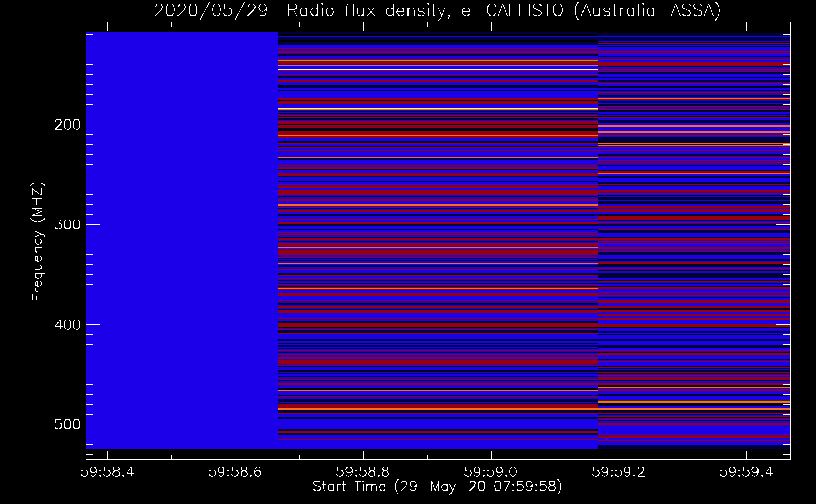Click the 200 frequency tick label

tap(68, 124)
